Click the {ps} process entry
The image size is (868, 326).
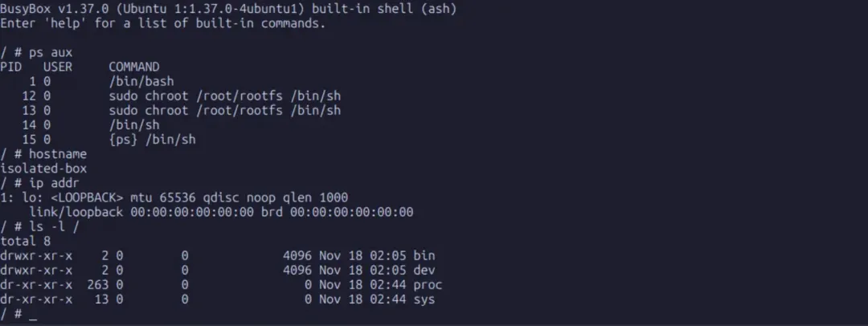[152, 140]
